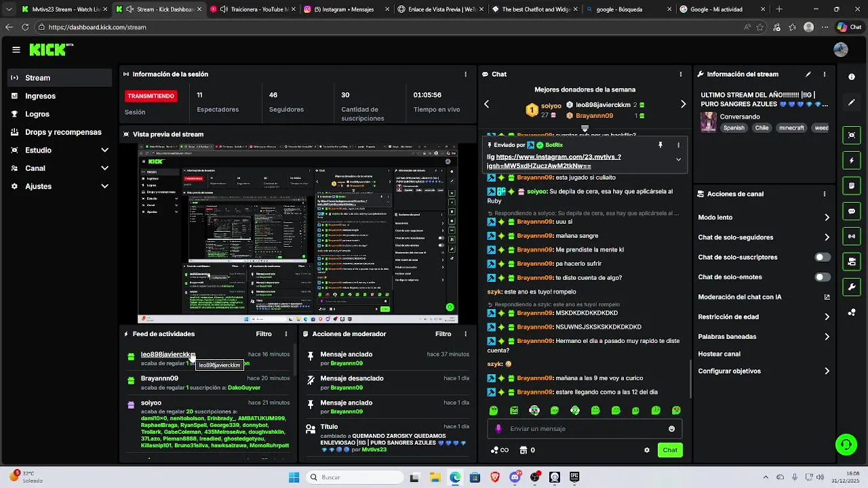Screen dimensions: 868x488
Task: Click the Conversando category thumbnail image
Action: (x=709, y=122)
